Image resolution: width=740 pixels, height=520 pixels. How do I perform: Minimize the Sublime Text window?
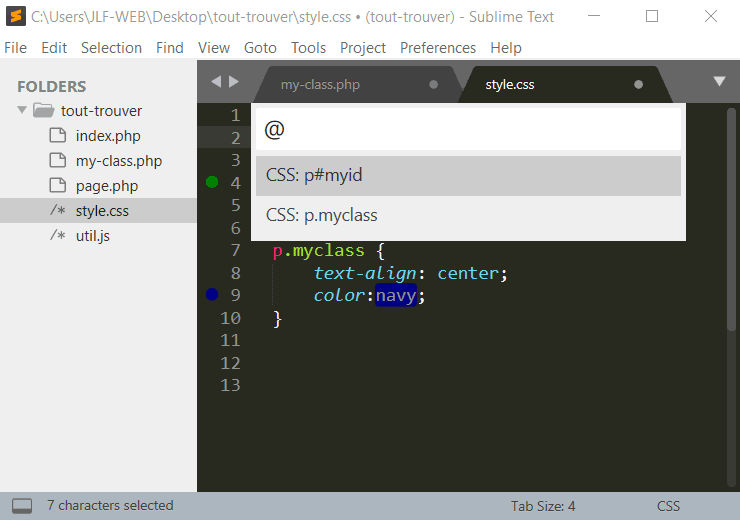(x=594, y=16)
